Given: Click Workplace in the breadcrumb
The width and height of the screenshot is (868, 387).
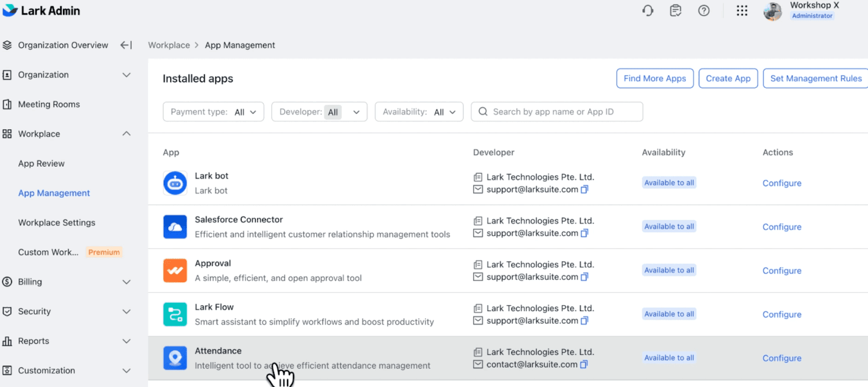Looking at the screenshot, I should [x=169, y=45].
